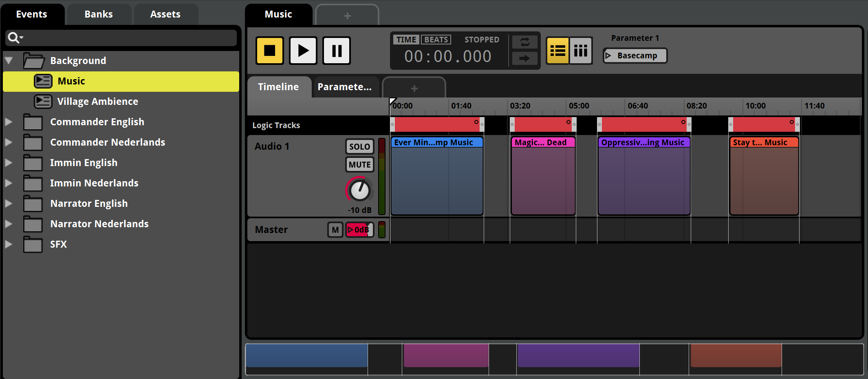Switch the time display to BEATS
Viewport: 868px width, 379px height.
point(436,39)
